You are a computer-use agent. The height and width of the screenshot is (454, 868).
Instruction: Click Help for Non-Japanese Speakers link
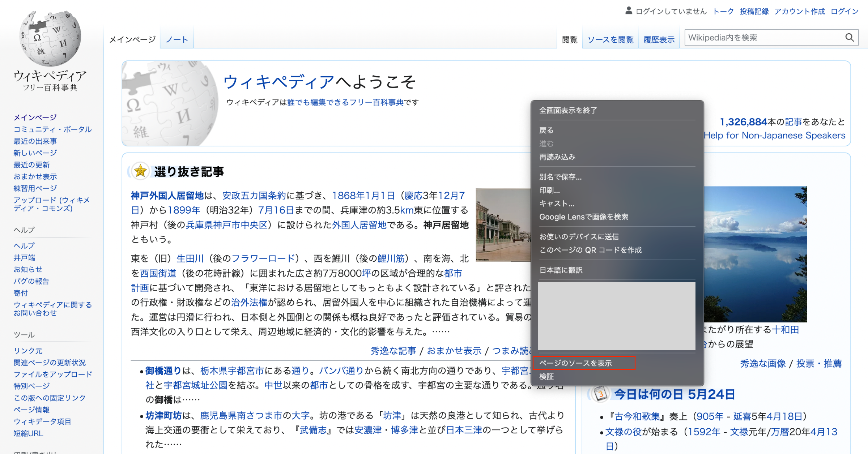(774, 135)
